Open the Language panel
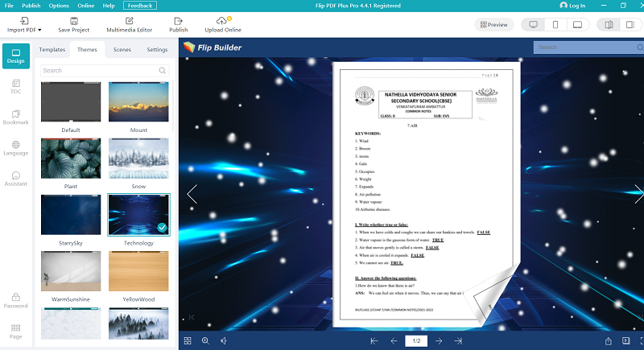 [x=15, y=148]
